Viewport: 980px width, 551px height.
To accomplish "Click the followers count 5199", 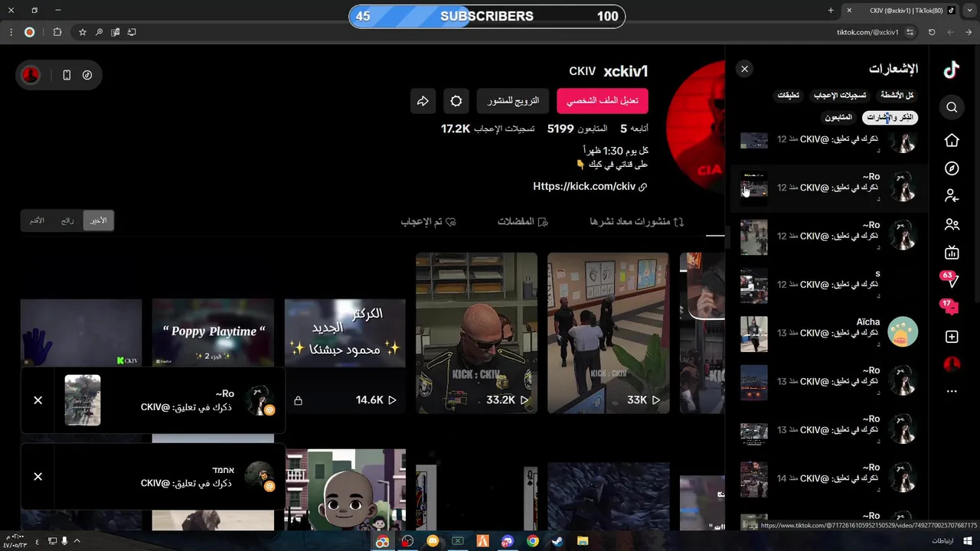I will tap(577, 129).
